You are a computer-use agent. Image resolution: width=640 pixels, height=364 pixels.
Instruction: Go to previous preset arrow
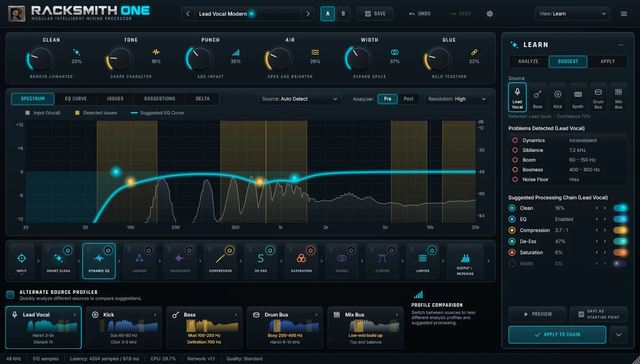(188, 14)
